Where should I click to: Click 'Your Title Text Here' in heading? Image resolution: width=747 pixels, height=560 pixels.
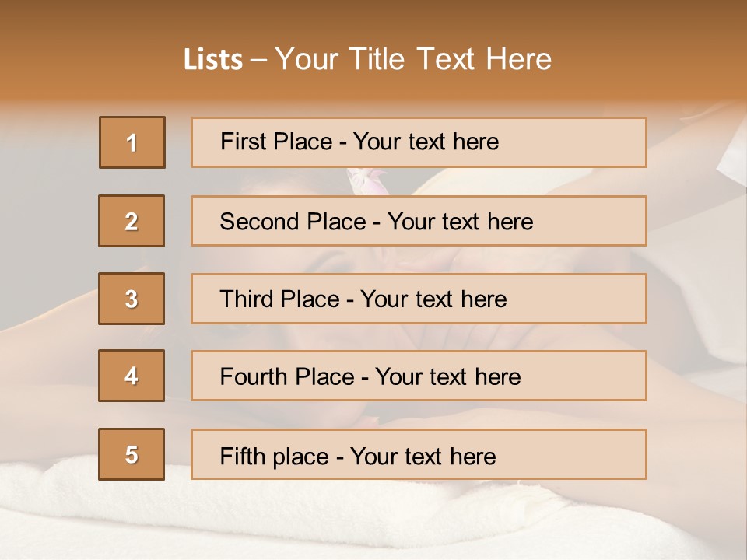tap(413, 59)
